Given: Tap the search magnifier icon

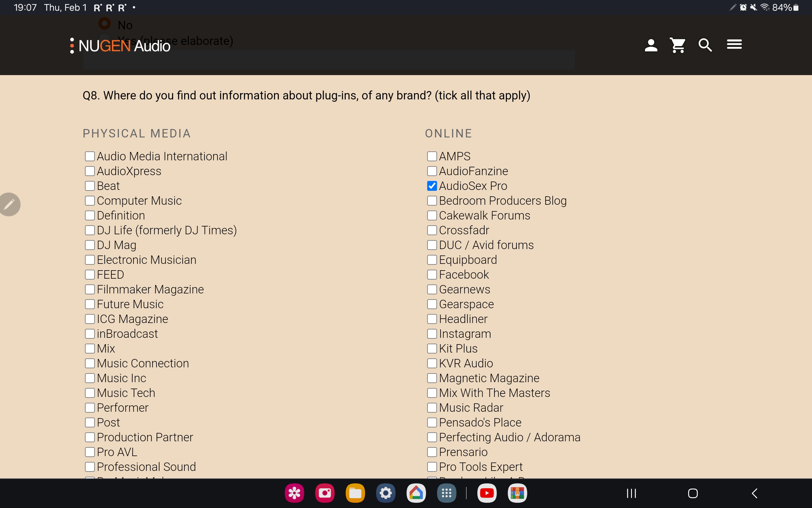Looking at the screenshot, I should (x=705, y=45).
